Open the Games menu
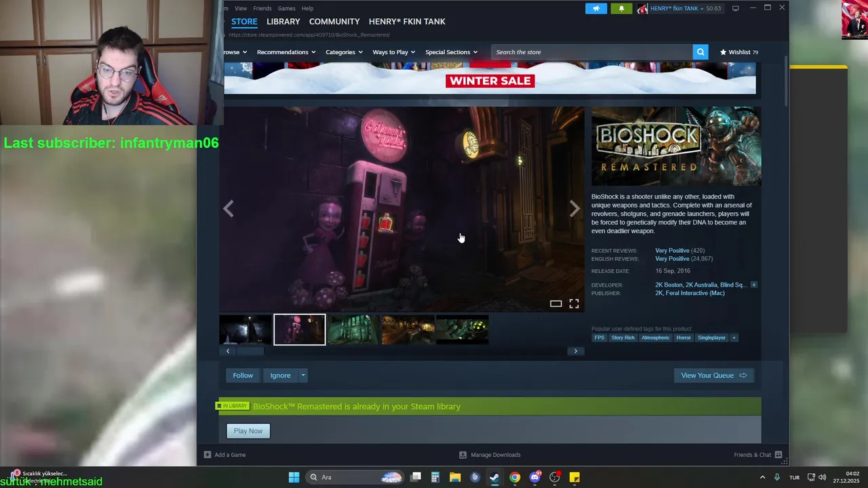 (286, 8)
